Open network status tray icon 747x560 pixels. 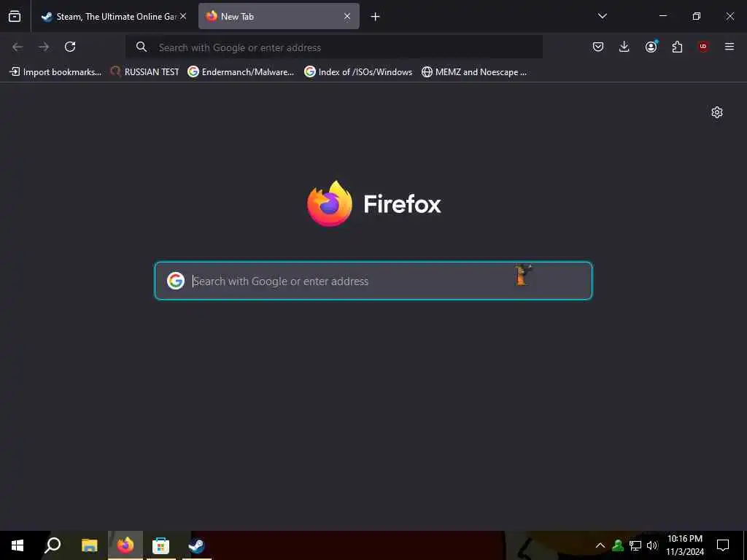pos(635,545)
